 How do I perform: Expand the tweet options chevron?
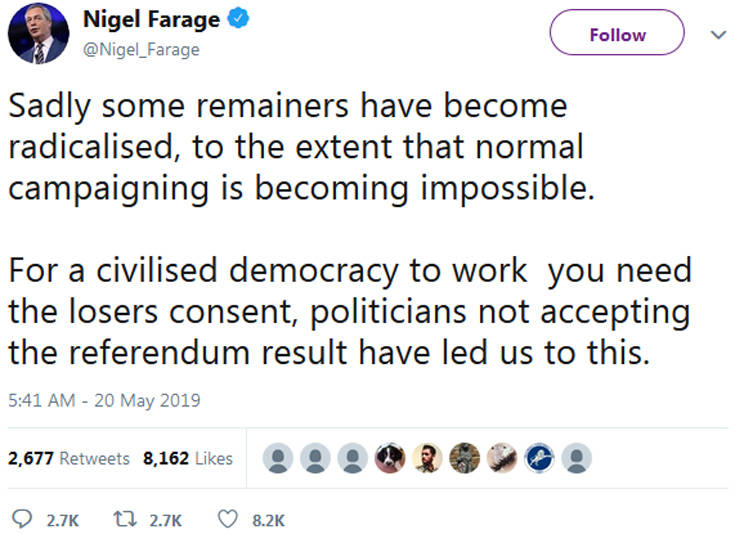pyautogui.click(x=716, y=34)
